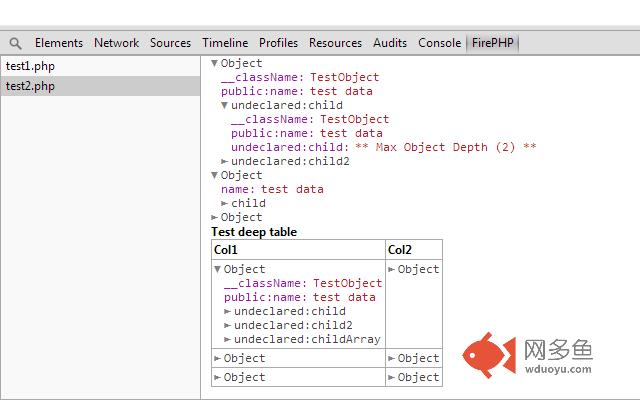Expand the collapsed Object above Test deep table
The width and height of the screenshot is (640, 400).
pos(215,217)
